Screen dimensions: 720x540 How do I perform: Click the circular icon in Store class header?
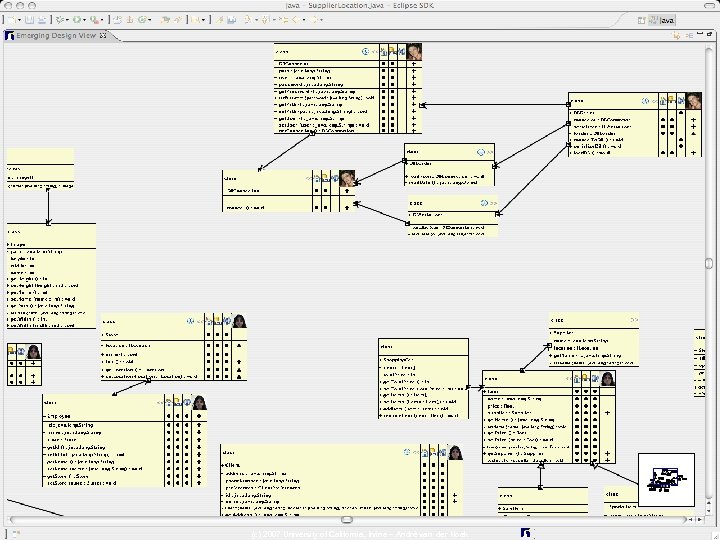(190, 321)
